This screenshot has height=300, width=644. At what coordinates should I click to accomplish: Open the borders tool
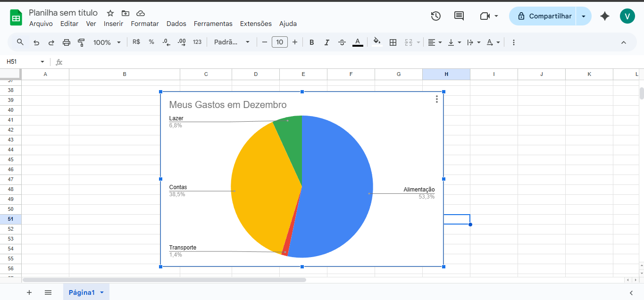click(x=393, y=42)
